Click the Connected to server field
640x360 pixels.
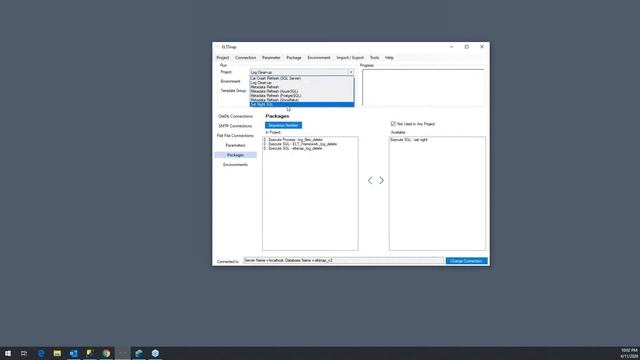(x=343, y=260)
